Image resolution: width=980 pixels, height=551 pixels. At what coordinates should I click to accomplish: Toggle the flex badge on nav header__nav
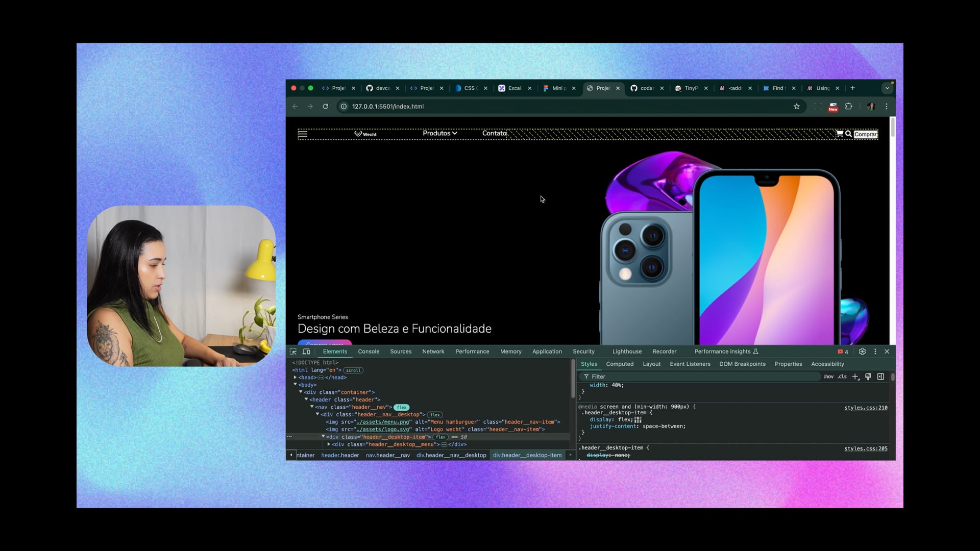click(402, 407)
